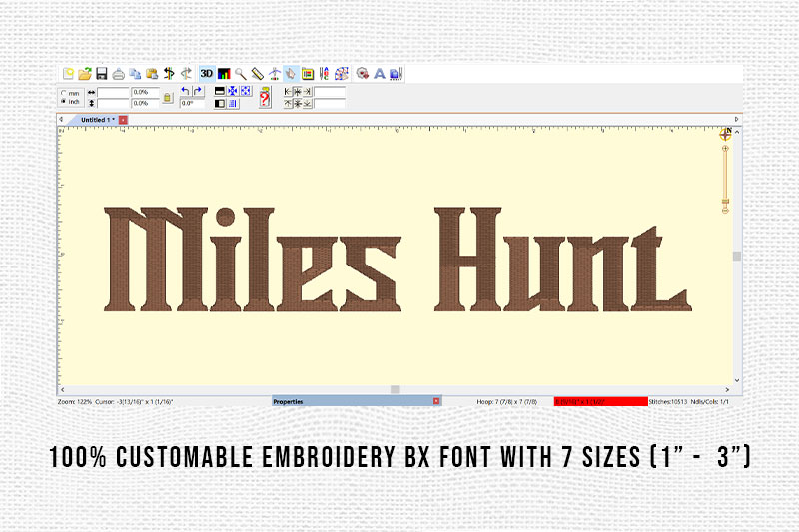This screenshot has width=799, height=532.
Task: Zoom out with slider minus button
Action: (x=725, y=210)
